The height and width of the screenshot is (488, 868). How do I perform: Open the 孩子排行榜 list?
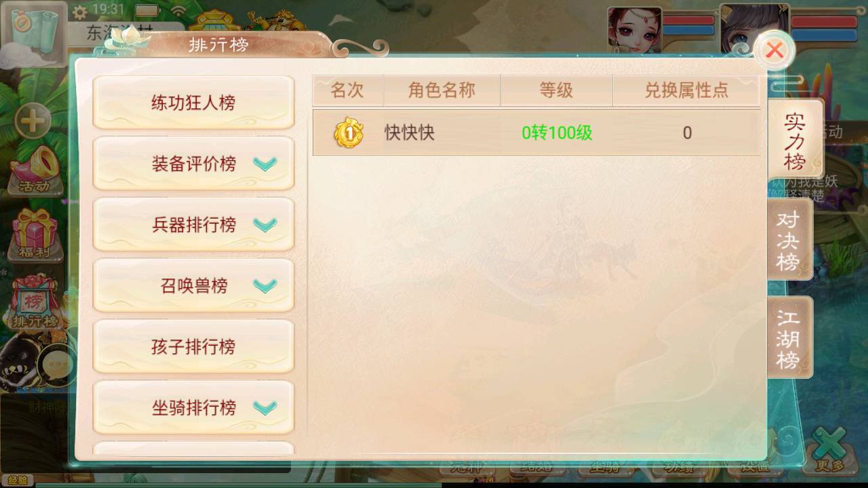[x=193, y=346]
